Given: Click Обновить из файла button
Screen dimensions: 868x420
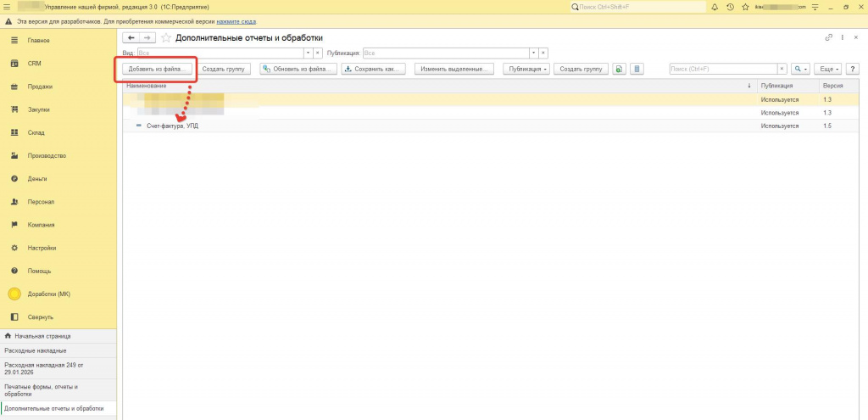Looking at the screenshot, I should pyautogui.click(x=298, y=70).
